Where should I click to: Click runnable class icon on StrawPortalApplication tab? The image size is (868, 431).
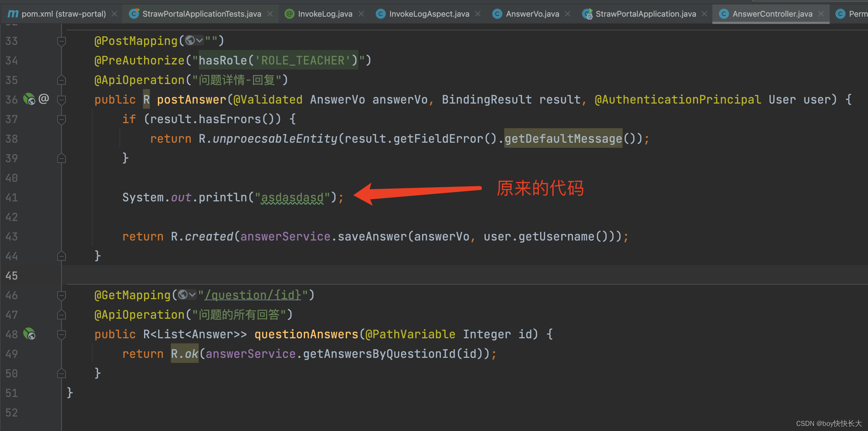[x=587, y=14]
